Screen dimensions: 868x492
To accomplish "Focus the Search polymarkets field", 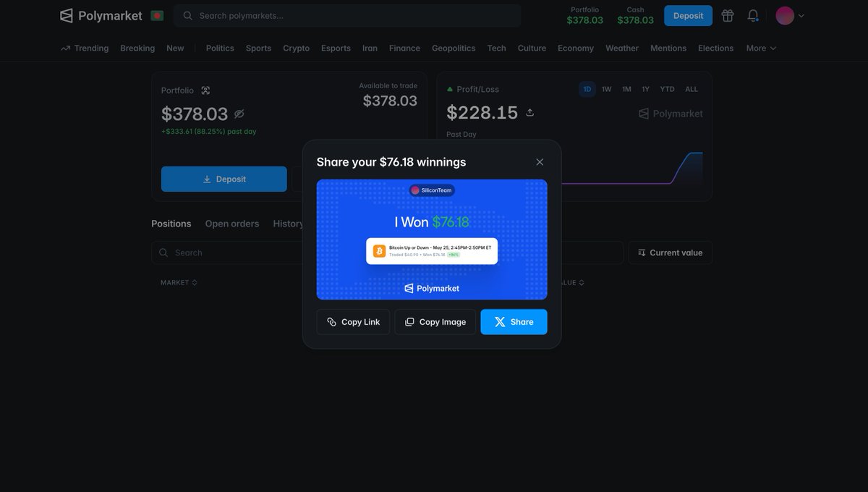I will (347, 15).
